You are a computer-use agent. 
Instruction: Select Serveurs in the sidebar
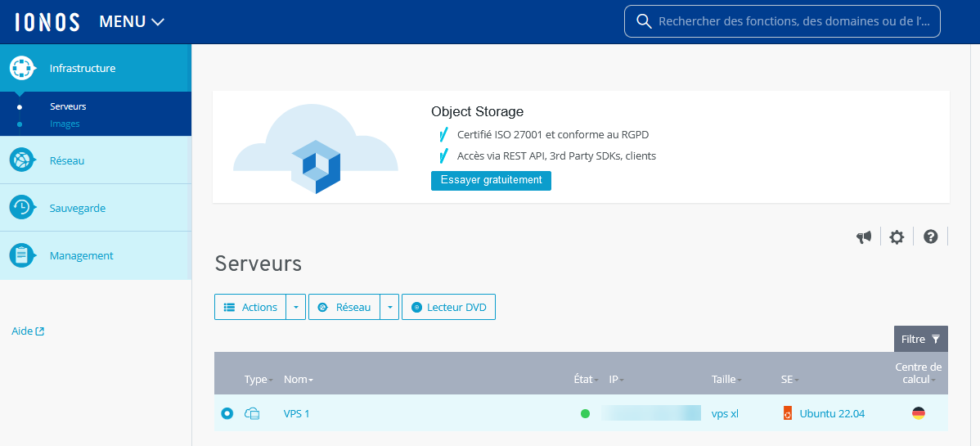pyautogui.click(x=68, y=106)
